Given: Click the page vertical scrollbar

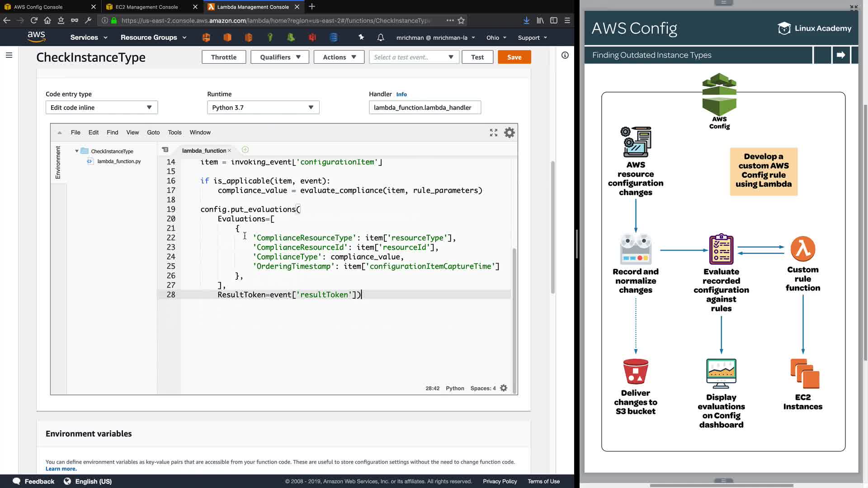Looking at the screenshot, I should pyautogui.click(x=552, y=226).
